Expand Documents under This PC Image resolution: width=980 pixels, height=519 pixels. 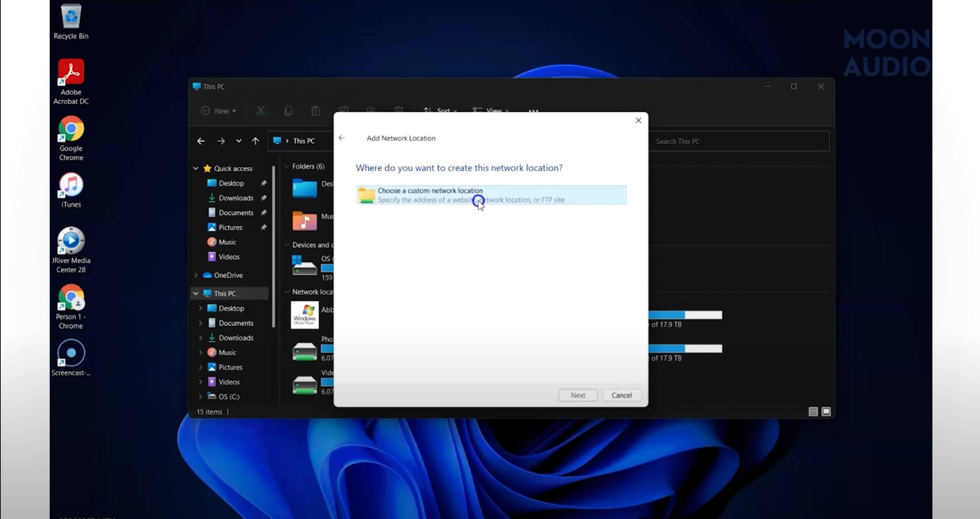point(200,323)
